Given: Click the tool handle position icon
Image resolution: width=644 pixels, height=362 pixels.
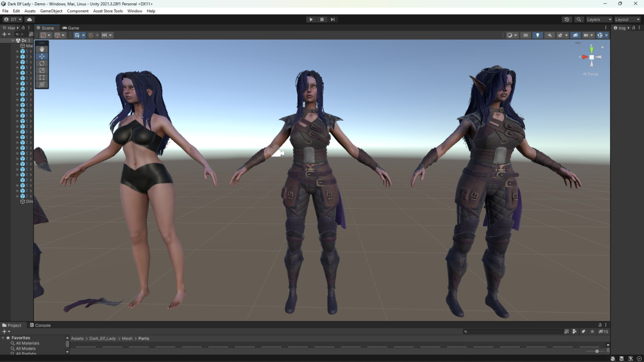Looking at the screenshot, I should (43, 35).
